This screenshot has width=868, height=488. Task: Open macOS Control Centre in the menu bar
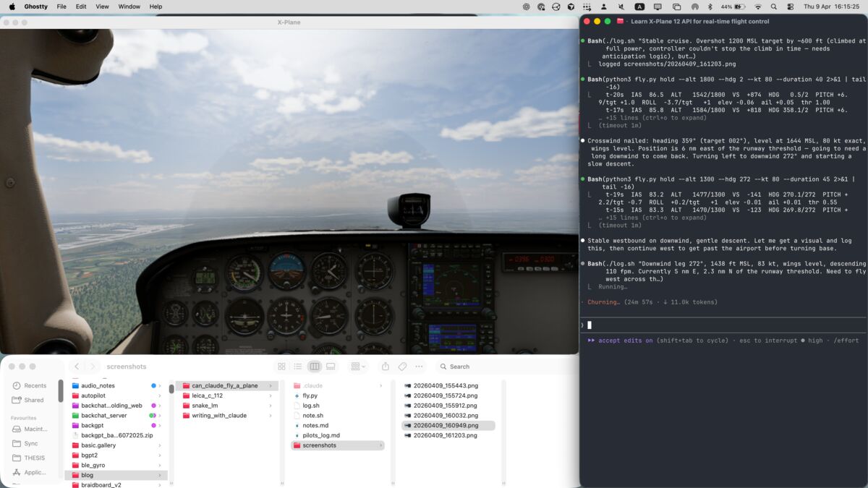tap(790, 7)
